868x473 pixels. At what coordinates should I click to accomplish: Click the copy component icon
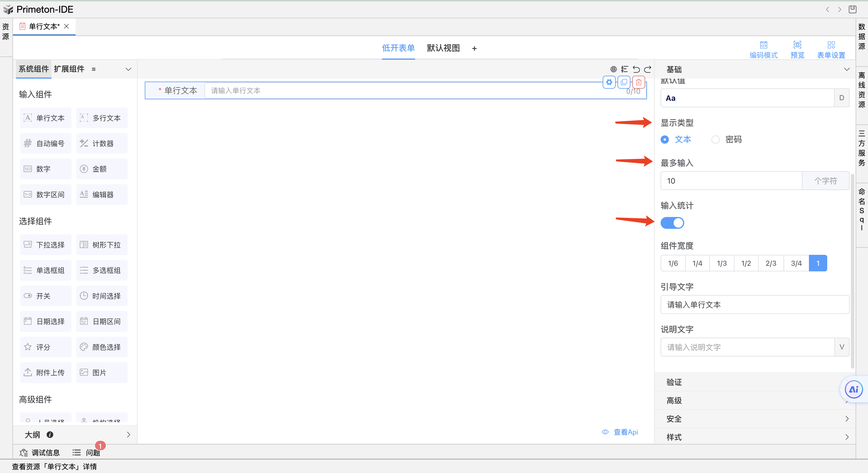[624, 82]
